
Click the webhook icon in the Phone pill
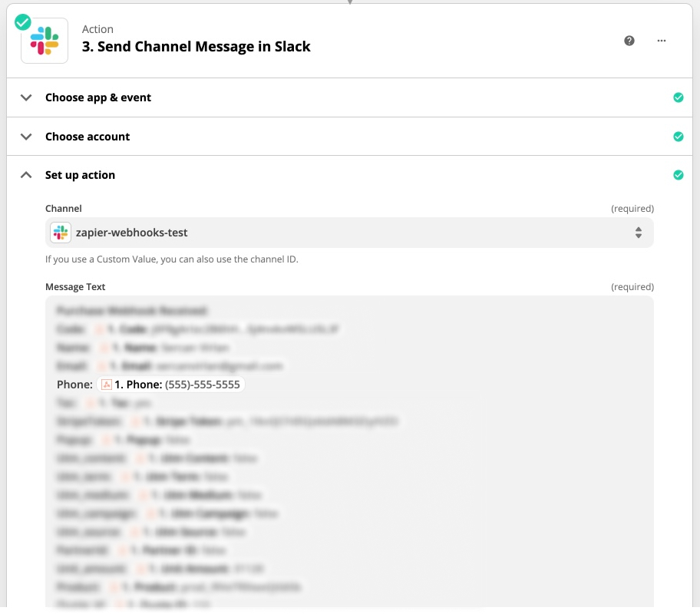click(107, 385)
